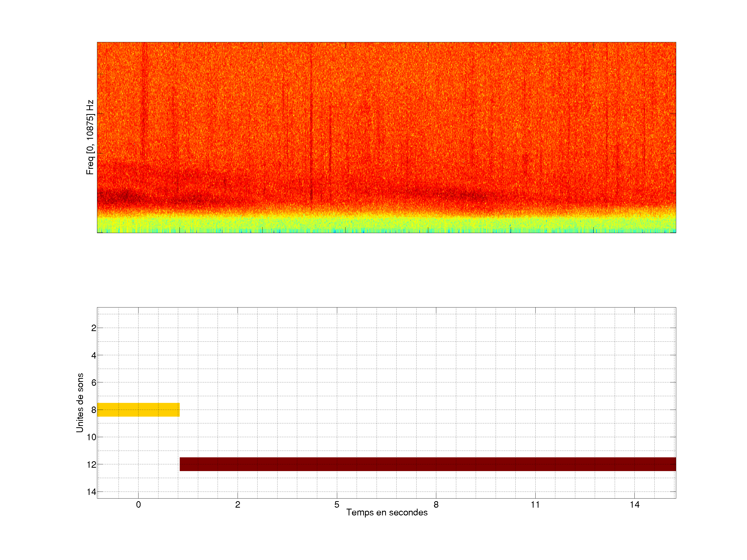Click x-axis tick label 8
747x560 pixels.
coord(436,505)
